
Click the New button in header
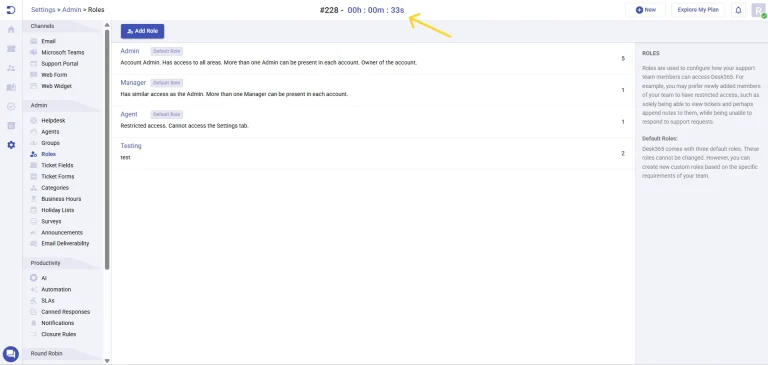(x=646, y=10)
